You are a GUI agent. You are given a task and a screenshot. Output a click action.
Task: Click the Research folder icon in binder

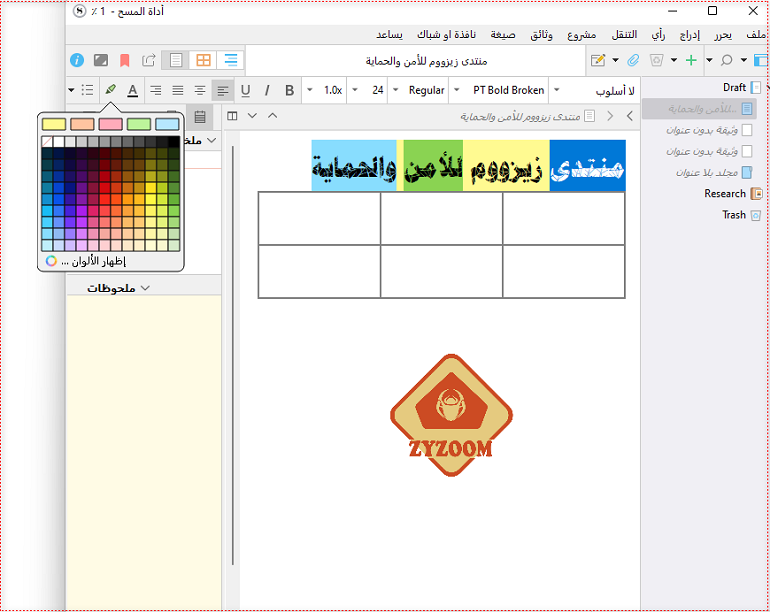(x=756, y=194)
